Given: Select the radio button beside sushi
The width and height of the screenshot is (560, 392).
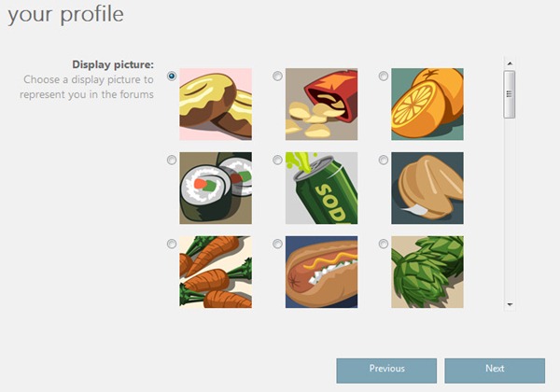Looking at the screenshot, I should click(172, 161).
